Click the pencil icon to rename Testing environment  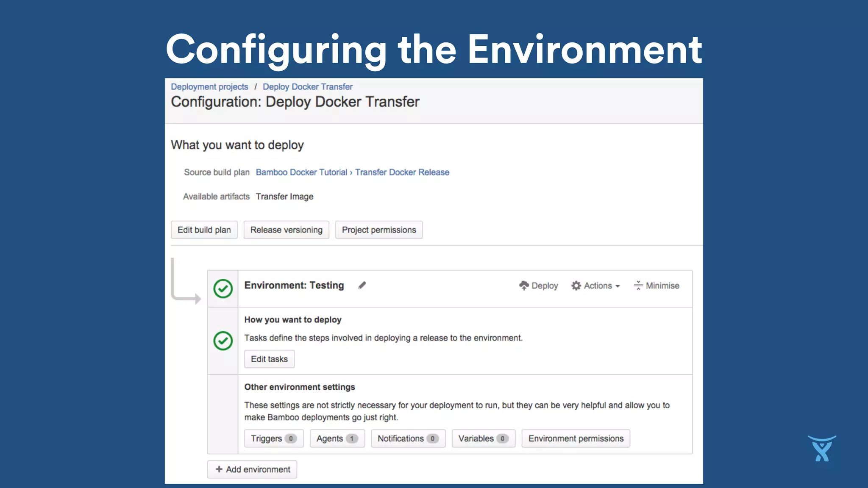point(362,286)
